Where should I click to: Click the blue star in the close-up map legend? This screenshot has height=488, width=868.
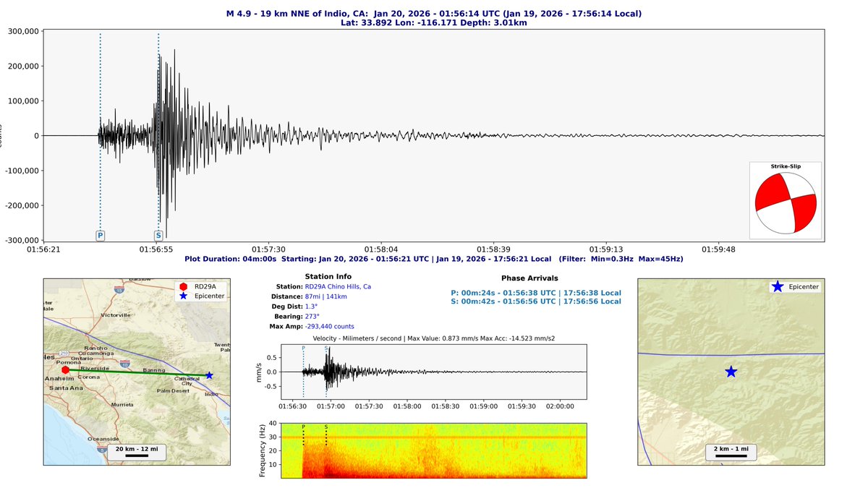pyautogui.click(x=777, y=287)
